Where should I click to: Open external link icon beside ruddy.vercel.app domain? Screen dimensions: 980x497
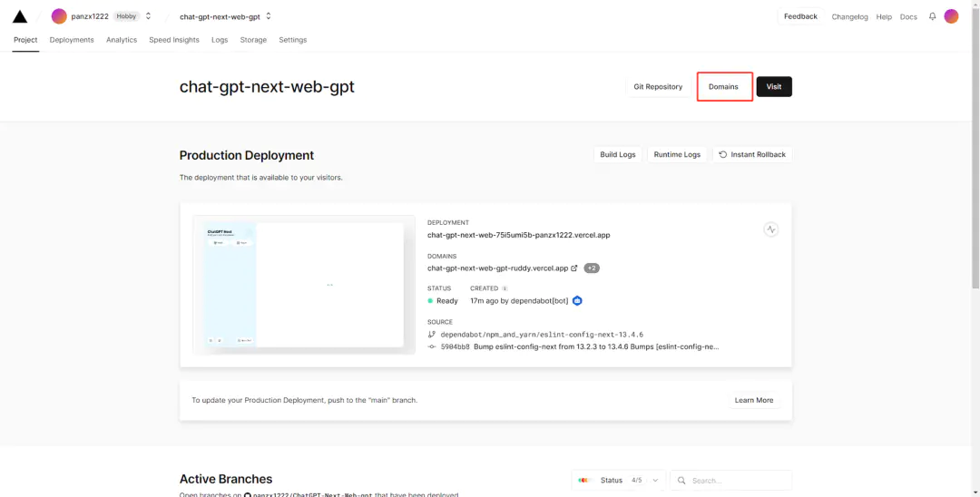point(574,268)
